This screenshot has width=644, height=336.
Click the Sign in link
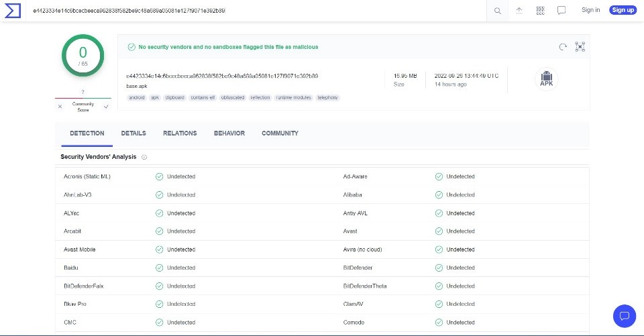(x=590, y=10)
